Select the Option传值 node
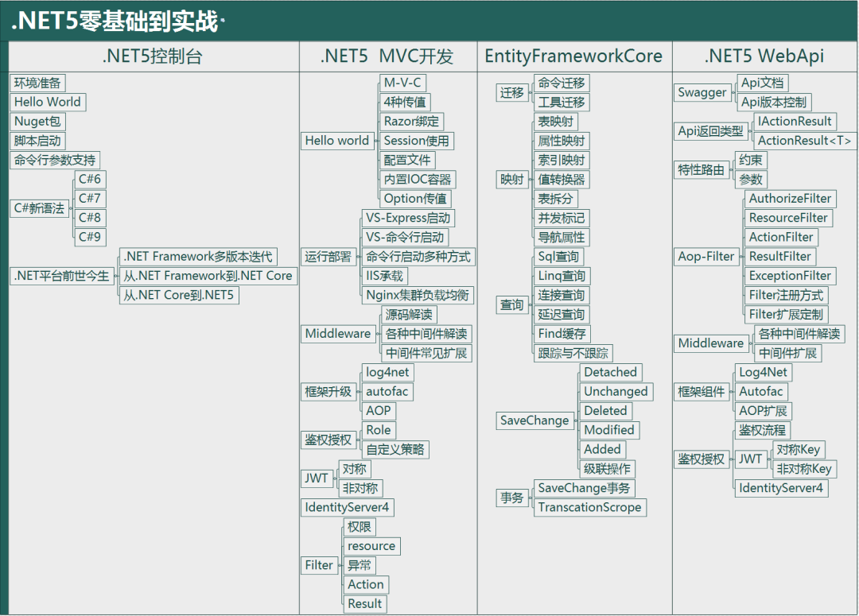 coord(415,199)
